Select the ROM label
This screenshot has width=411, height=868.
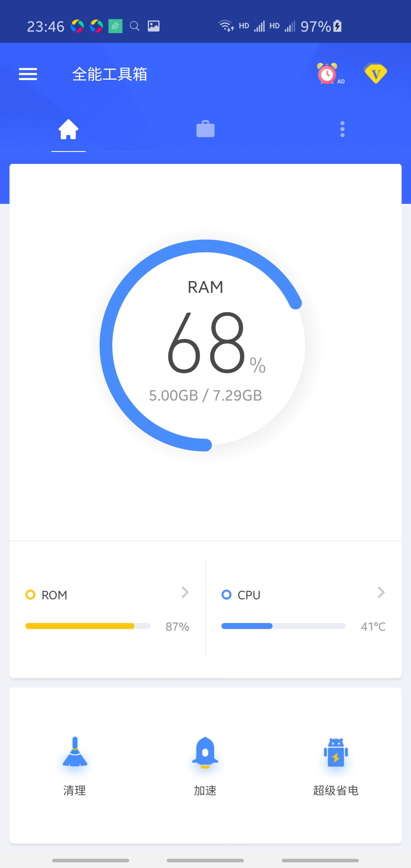[x=54, y=595]
